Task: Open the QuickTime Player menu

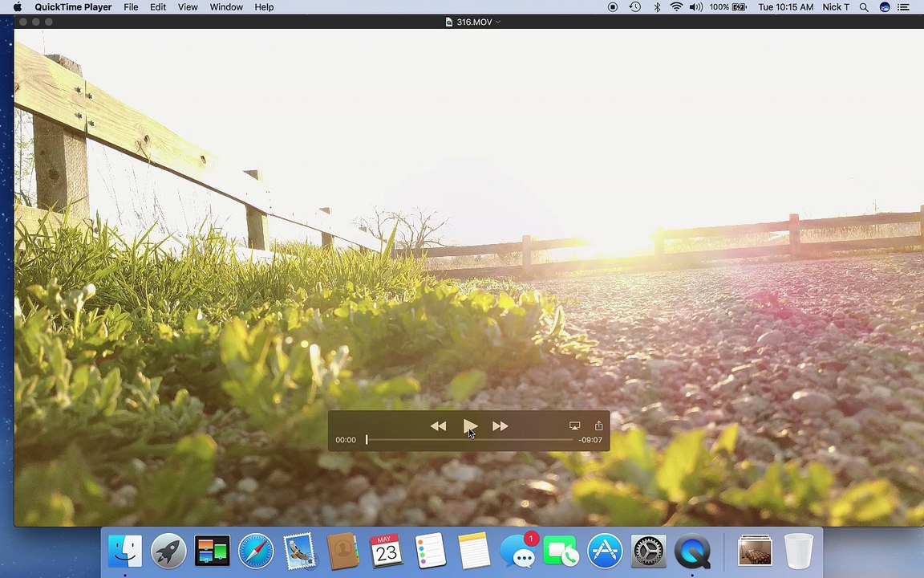Action: (x=73, y=7)
